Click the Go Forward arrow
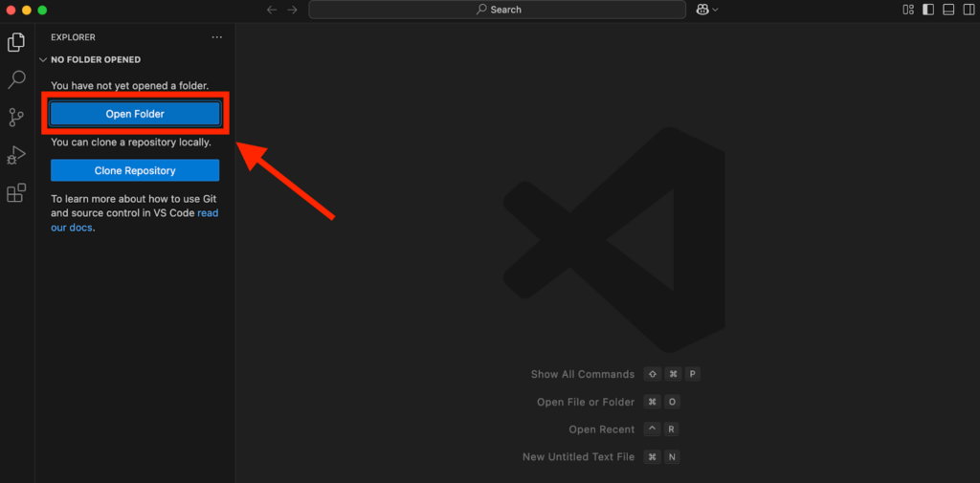Viewport: 980px width, 483px height. [x=292, y=10]
